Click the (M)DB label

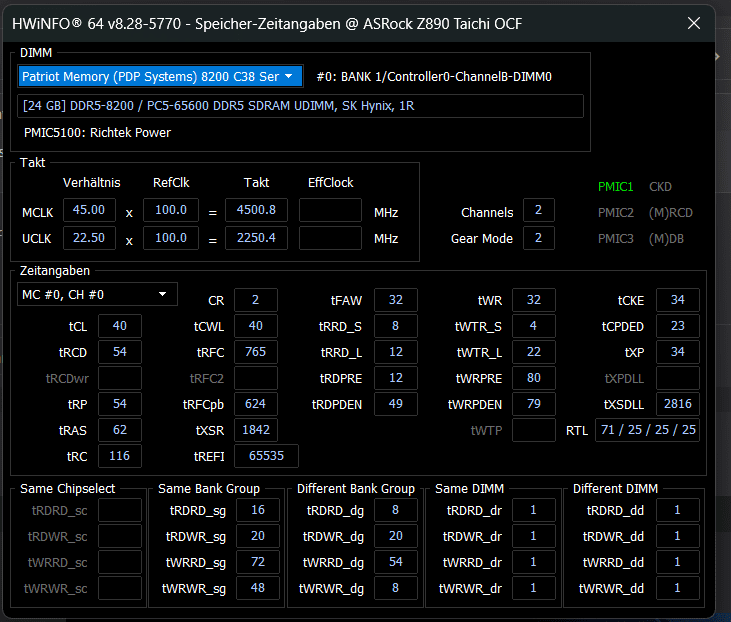[666, 239]
